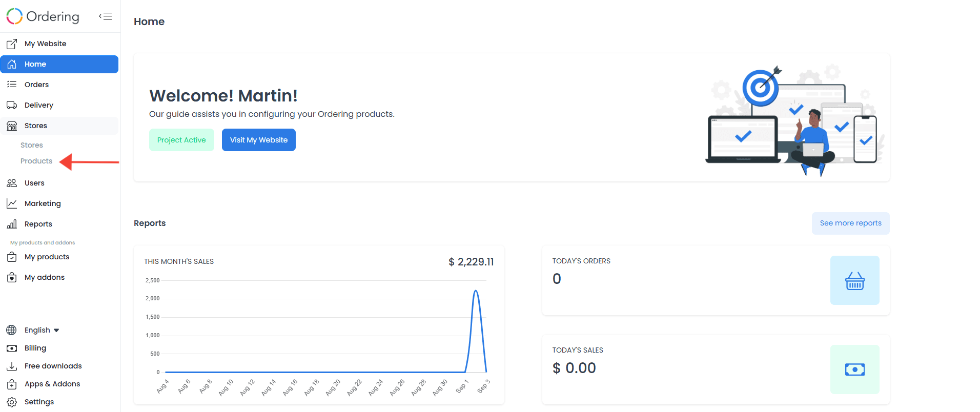Click the sales peak on the chart line
Viewport: 980px width, 412px height.
(476, 292)
